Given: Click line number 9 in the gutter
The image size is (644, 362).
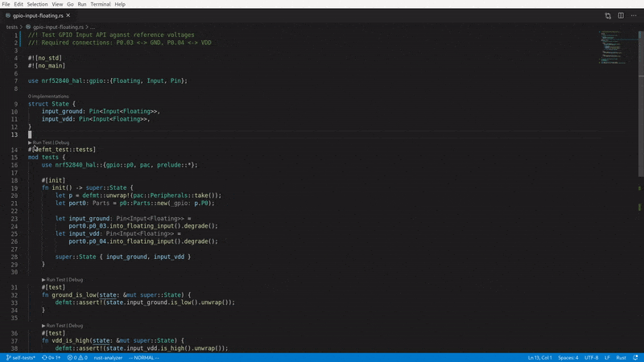Looking at the screenshot, I should (x=16, y=104).
